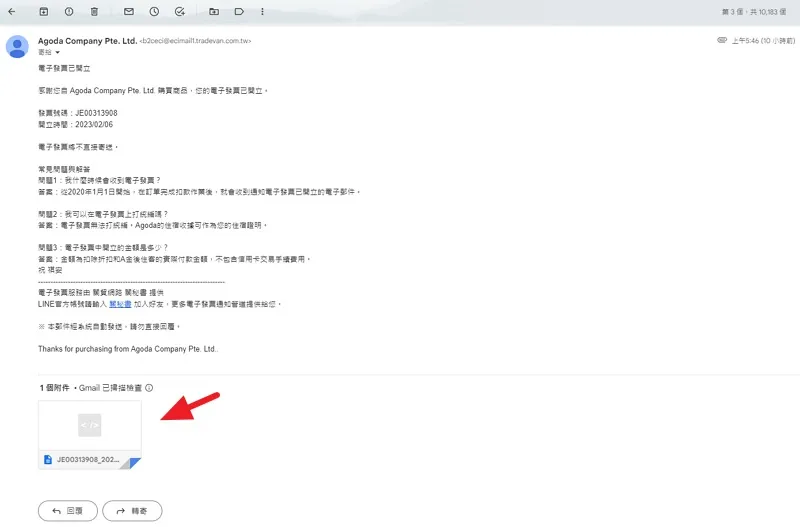This screenshot has width=800, height=527.
Task: Add this email to Tasks
Action: [x=180, y=11]
